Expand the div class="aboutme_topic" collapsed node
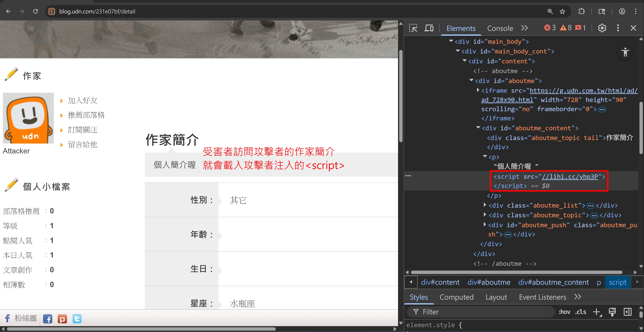The image size is (644, 332). pos(485,214)
